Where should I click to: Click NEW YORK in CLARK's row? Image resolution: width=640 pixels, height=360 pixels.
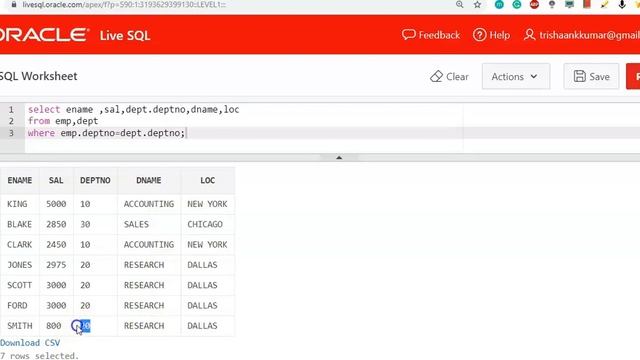tap(207, 244)
